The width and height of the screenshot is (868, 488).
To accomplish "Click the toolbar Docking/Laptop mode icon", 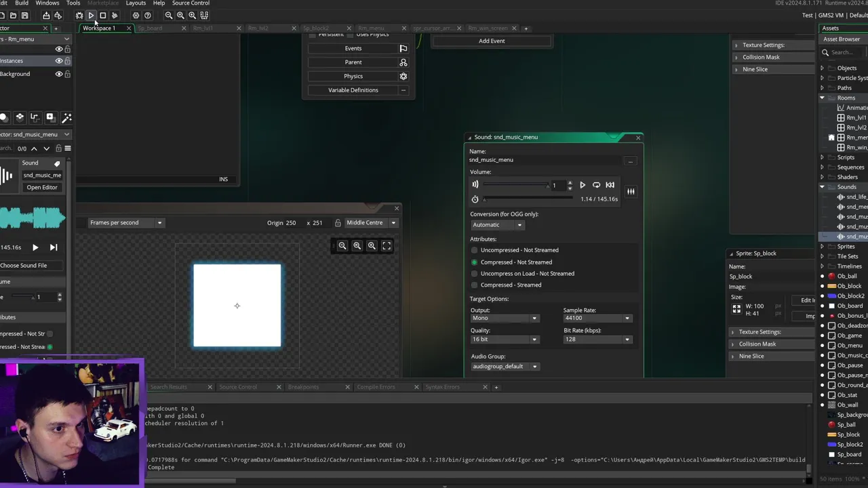I will click(x=204, y=15).
